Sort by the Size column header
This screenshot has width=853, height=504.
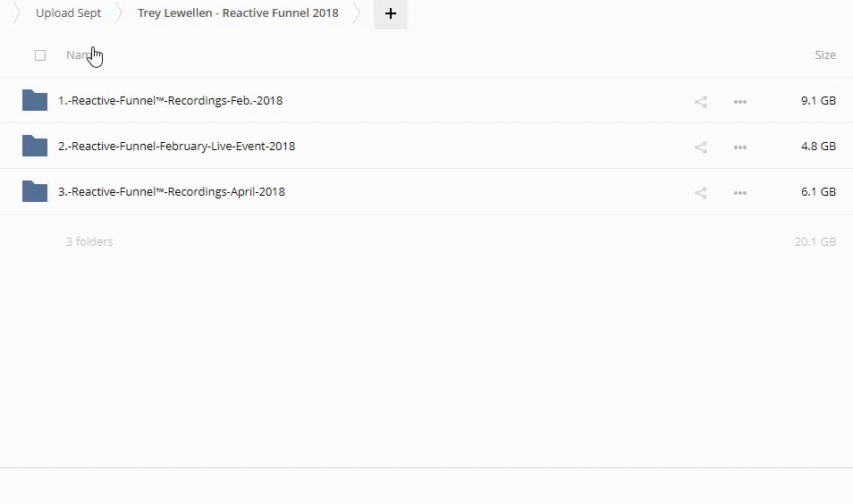click(x=824, y=55)
